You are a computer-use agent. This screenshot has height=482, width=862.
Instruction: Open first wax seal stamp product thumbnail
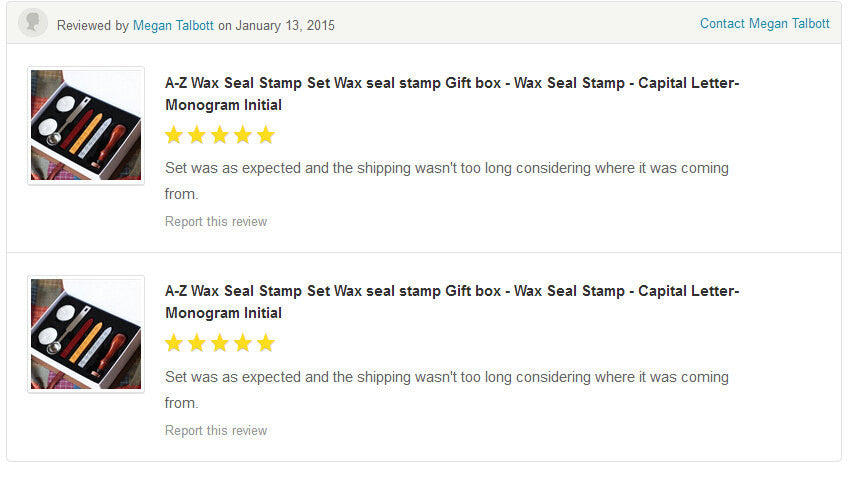[86, 125]
